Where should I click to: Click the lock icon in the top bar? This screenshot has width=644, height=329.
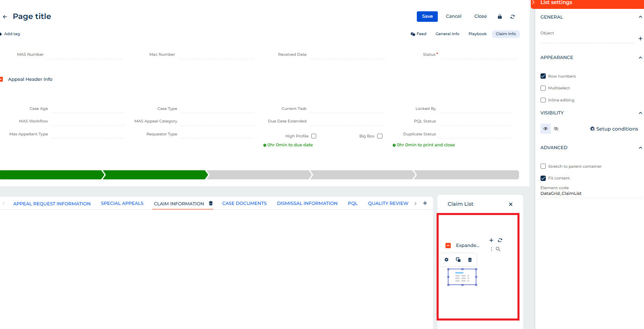click(x=500, y=17)
